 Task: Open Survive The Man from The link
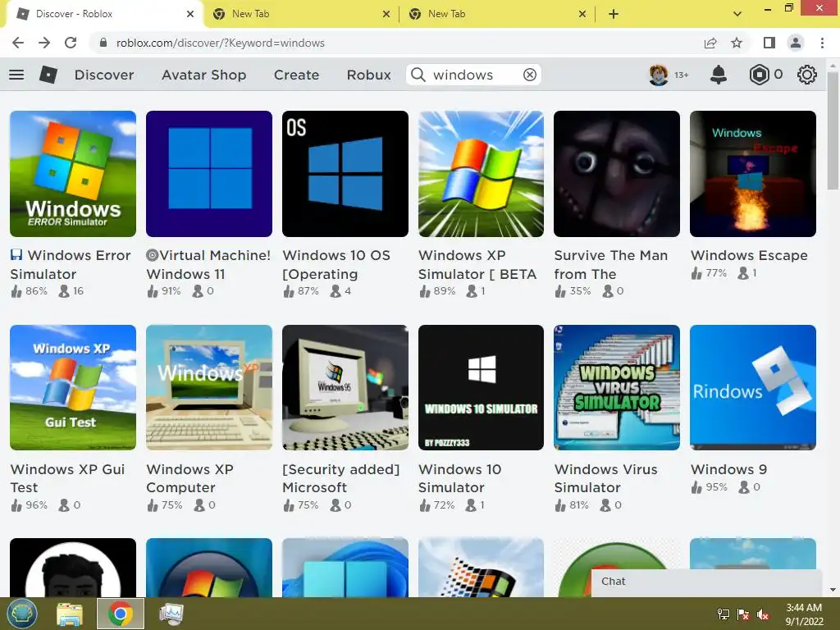click(610, 265)
